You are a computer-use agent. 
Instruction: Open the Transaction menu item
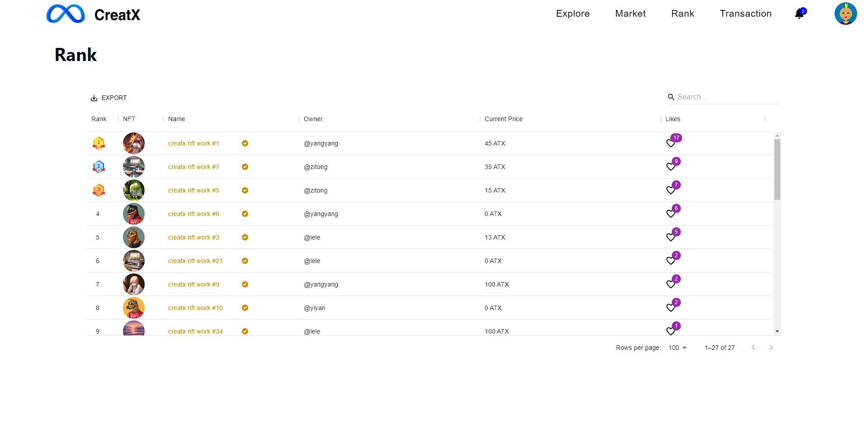tap(745, 14)
